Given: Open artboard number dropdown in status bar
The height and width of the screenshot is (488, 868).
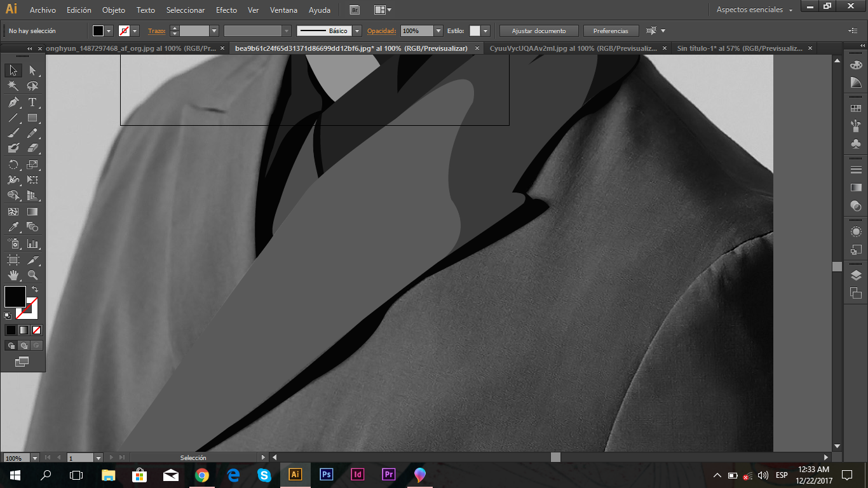Looking at the screenshot, I should point(98,457).
